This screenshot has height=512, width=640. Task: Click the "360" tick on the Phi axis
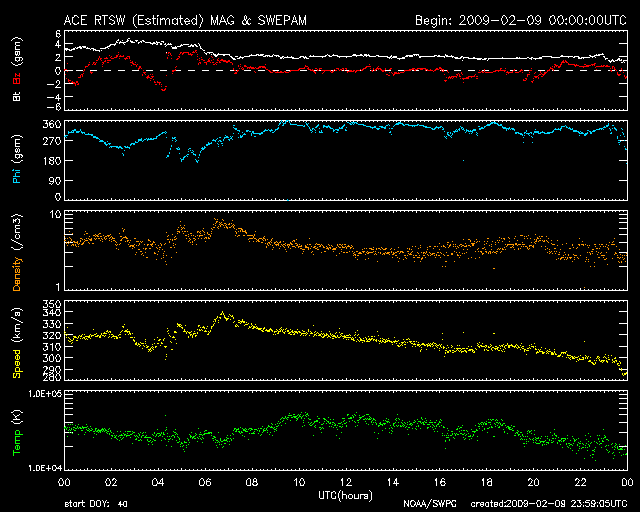coord(52,124)
